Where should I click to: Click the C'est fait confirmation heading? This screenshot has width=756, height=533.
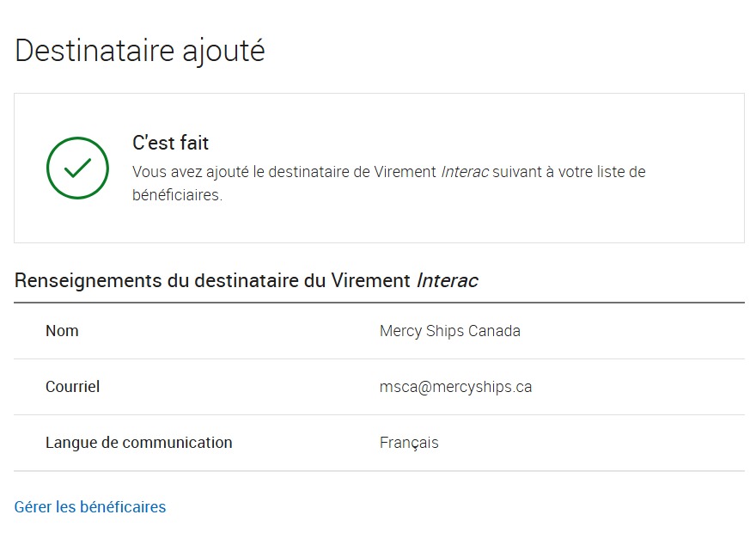(171, 143)
